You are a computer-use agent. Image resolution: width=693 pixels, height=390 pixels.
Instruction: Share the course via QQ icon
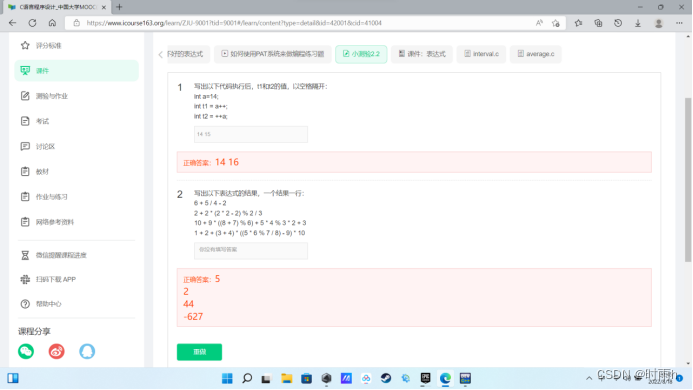click(87, 352)
